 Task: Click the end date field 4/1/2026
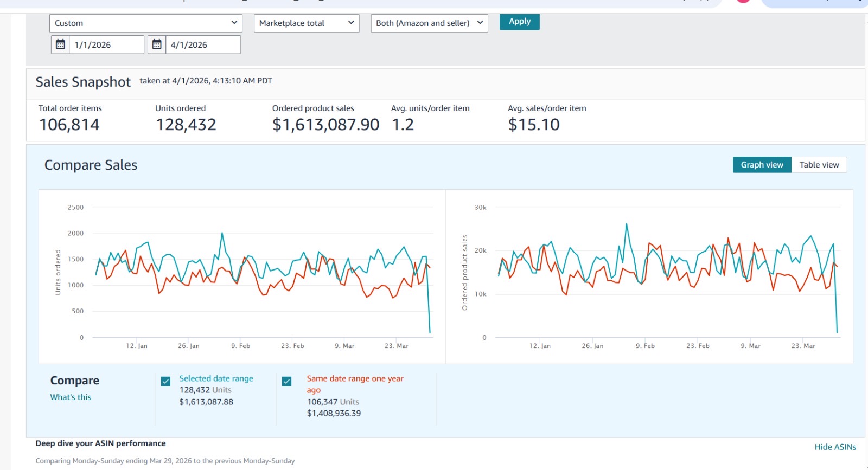pyautogui.click(x=203, y=44)
